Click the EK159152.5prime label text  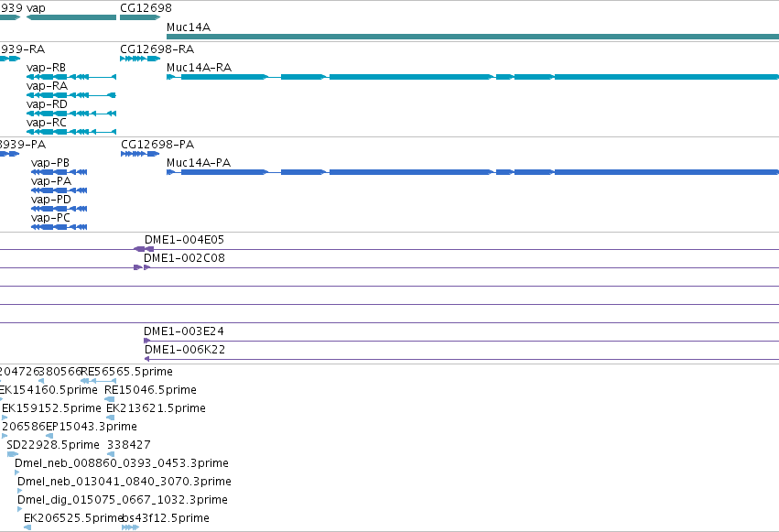51,408
